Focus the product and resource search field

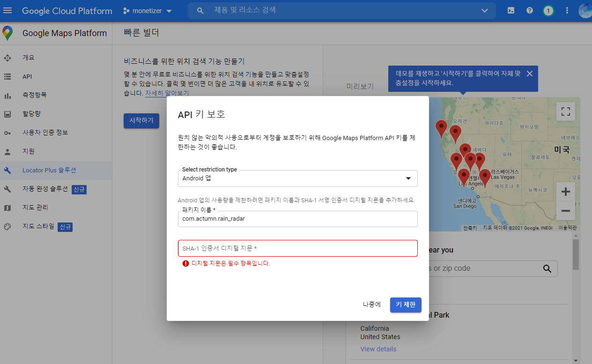click(x=342, y=10)
